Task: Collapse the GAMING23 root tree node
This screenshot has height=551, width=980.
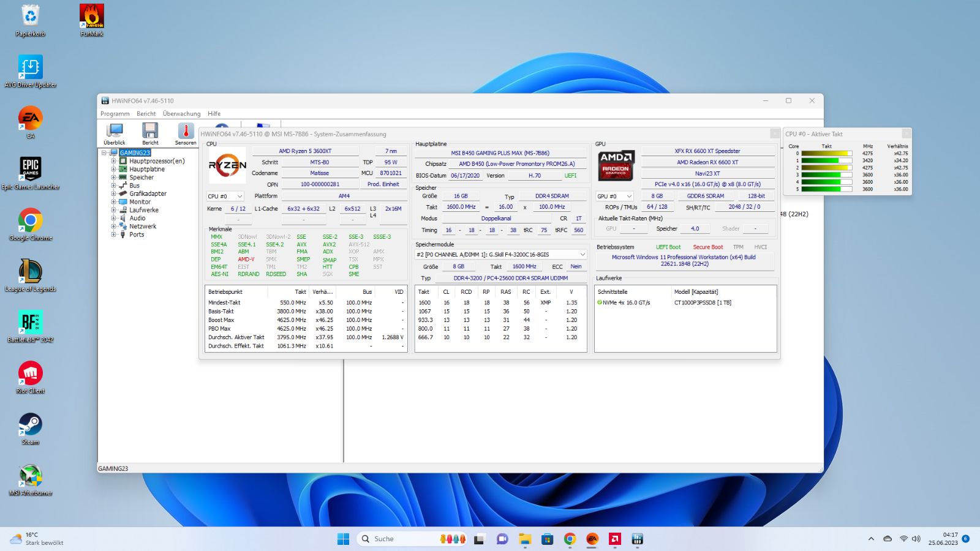Action: [104, 153]
